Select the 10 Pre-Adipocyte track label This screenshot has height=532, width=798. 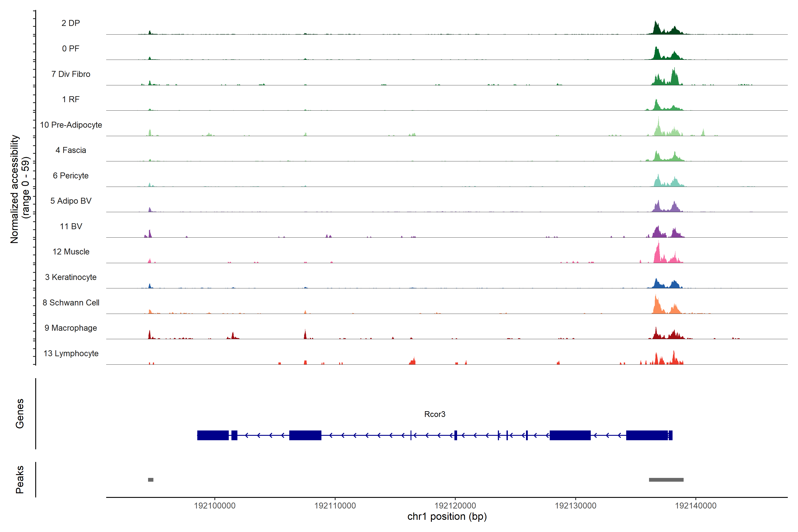coord(71,125)
